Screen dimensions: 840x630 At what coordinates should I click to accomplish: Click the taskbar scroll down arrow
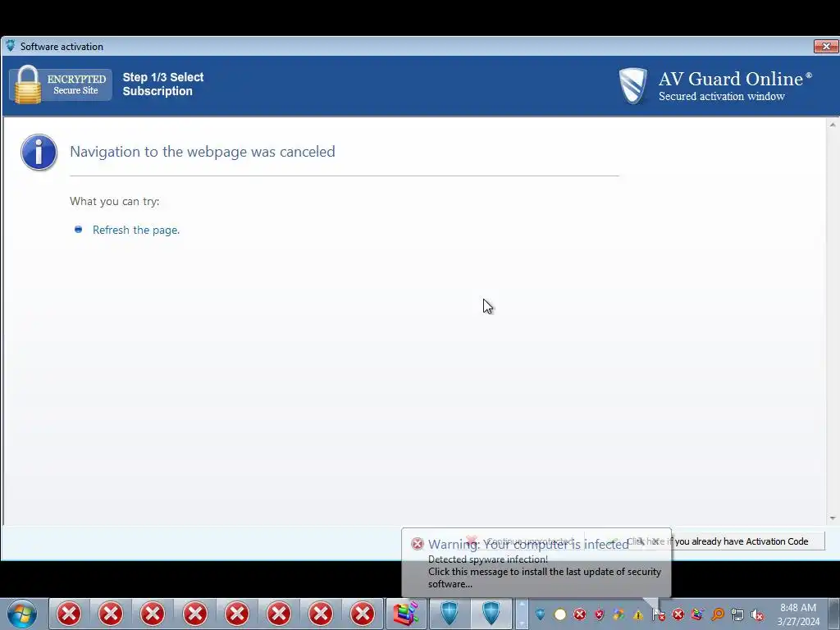pos(522,623)
